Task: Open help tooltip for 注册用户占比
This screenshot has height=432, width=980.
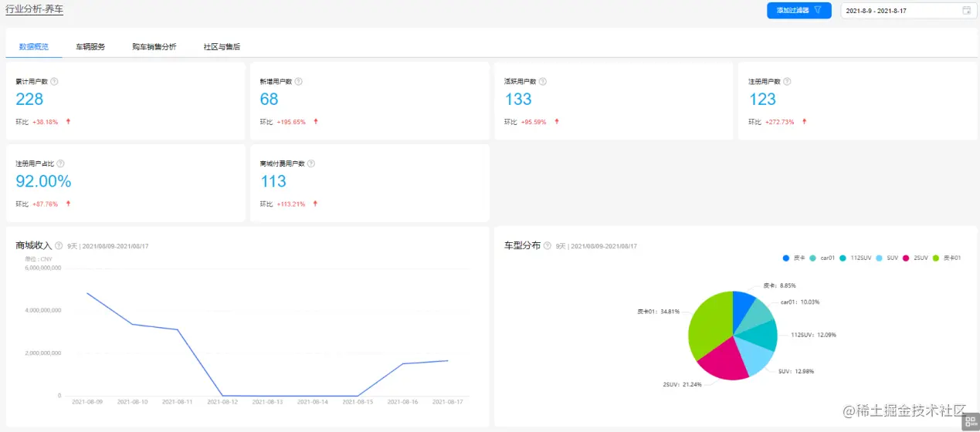Action: 61,164
